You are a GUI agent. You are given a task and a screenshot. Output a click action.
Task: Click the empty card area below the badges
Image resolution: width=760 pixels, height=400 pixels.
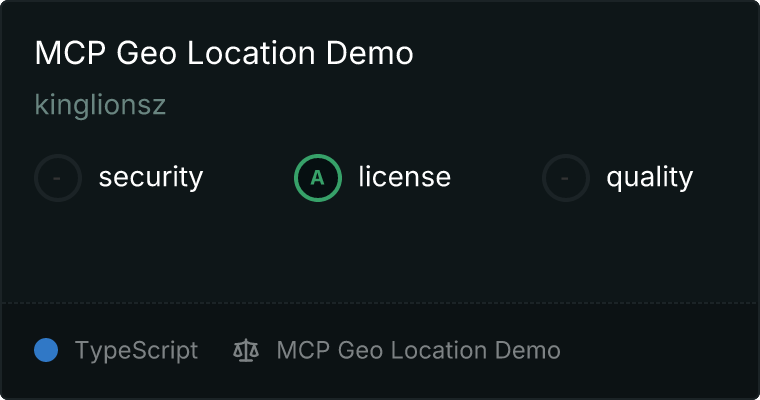380,252
